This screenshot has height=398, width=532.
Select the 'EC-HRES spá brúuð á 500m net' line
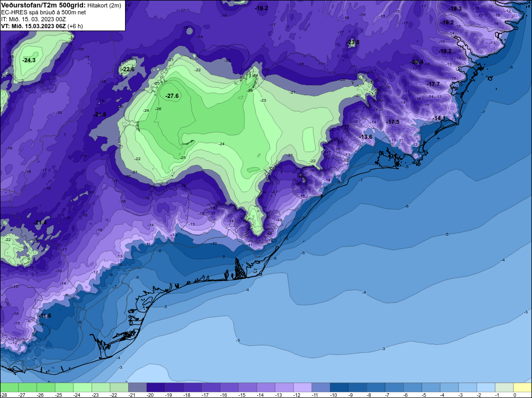pos(39,12)
